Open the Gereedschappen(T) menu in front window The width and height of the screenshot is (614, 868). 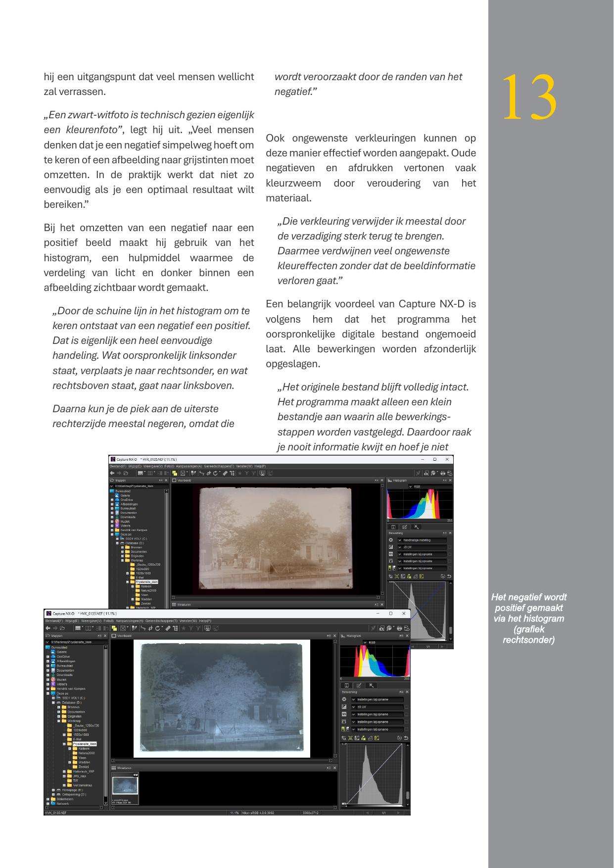[x=161, y=621]
